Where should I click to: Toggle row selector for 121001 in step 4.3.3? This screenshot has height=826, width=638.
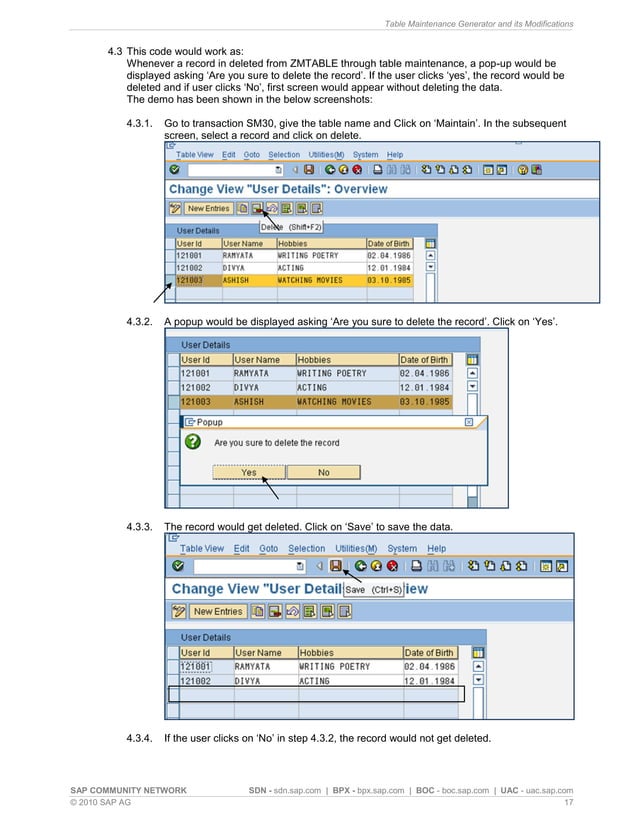[x=174, y=667]
